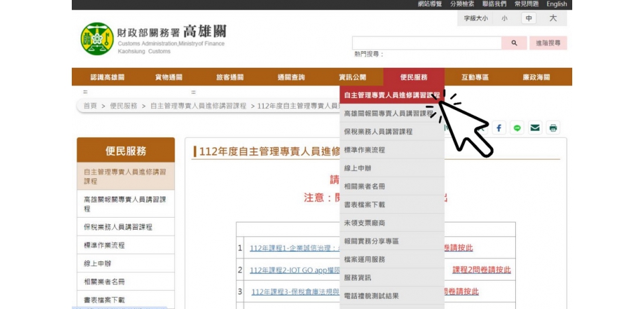The image size is (644, 309).
Task: Open 112年課程2-IOT GO app link
Action: point(295,270)
